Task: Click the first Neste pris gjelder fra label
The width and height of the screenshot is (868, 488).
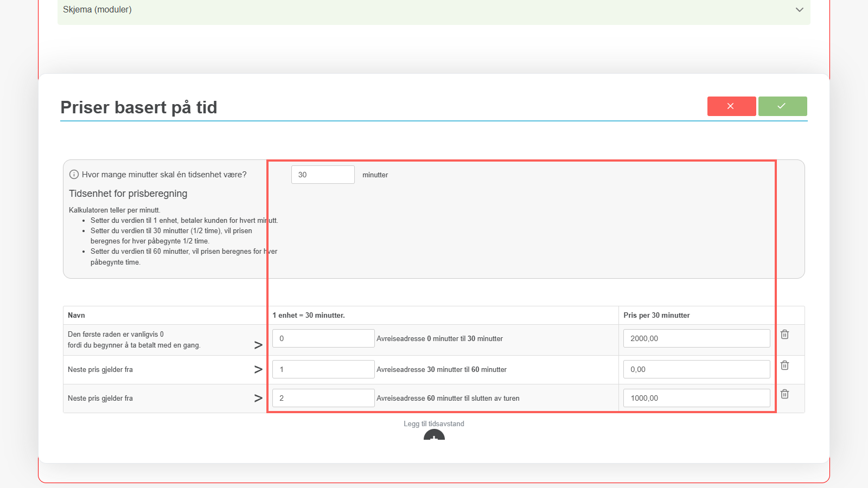Action: pyautogui.click(x=100, y=369)
